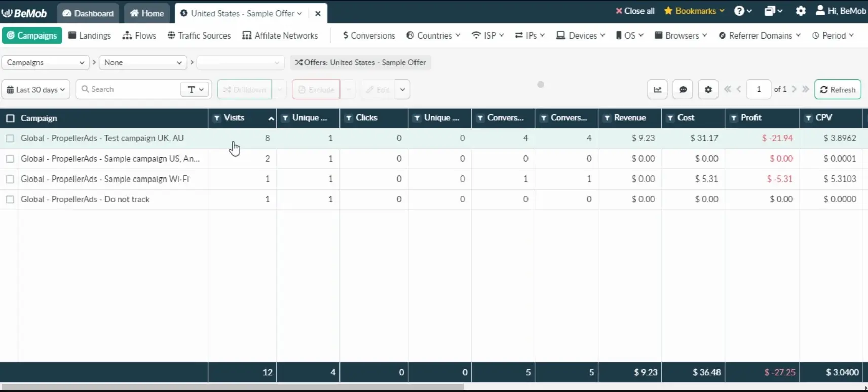Select the Sample campaign Wi-Fi checkbox
Image resolution: width=868 pixels, height=392 pixels.
pos(10,179)
